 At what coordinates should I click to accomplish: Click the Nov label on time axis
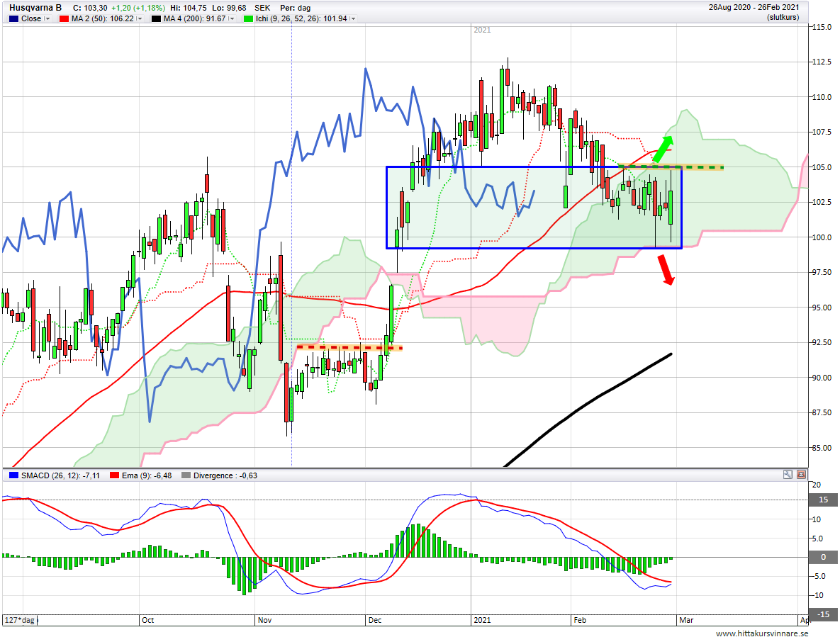click(264, 620)
